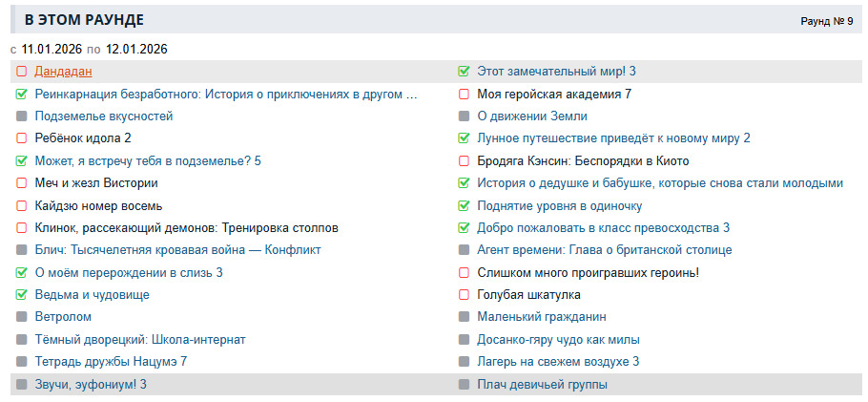Open Лагерь на свежем воздухе 3 link

click(x=558, y=362)
